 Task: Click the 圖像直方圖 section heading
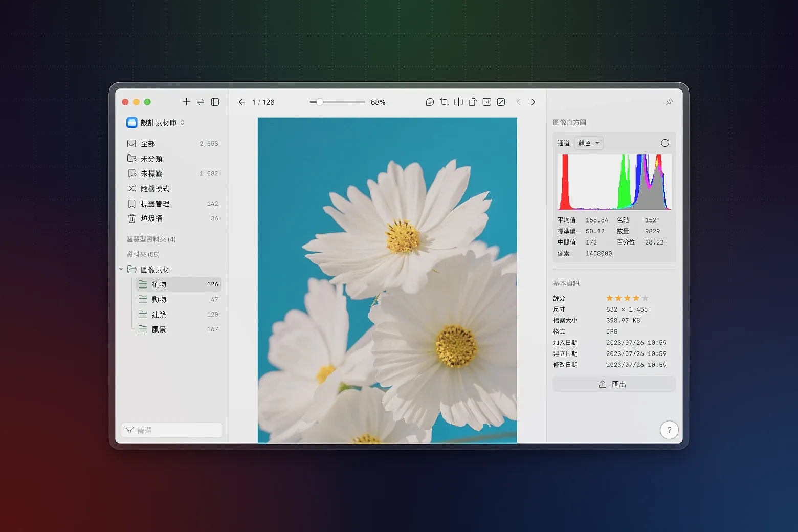pyautogui.click(x=569, y=123)
